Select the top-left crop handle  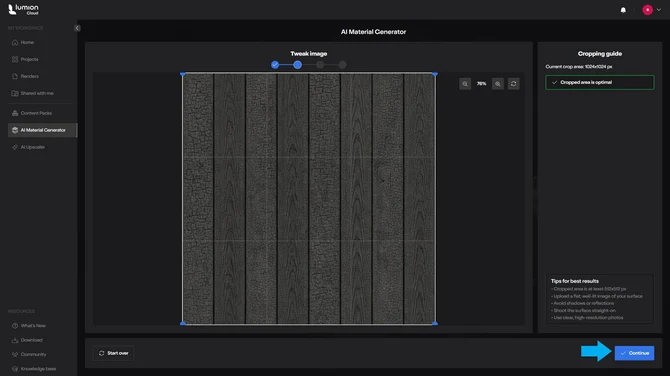pyautogui.click(x=183, y=74)
